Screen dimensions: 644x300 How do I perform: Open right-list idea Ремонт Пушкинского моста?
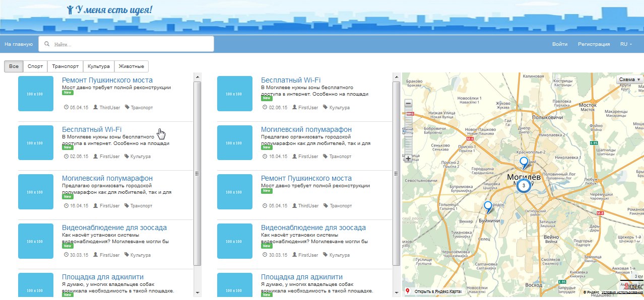tap(306, 179)
